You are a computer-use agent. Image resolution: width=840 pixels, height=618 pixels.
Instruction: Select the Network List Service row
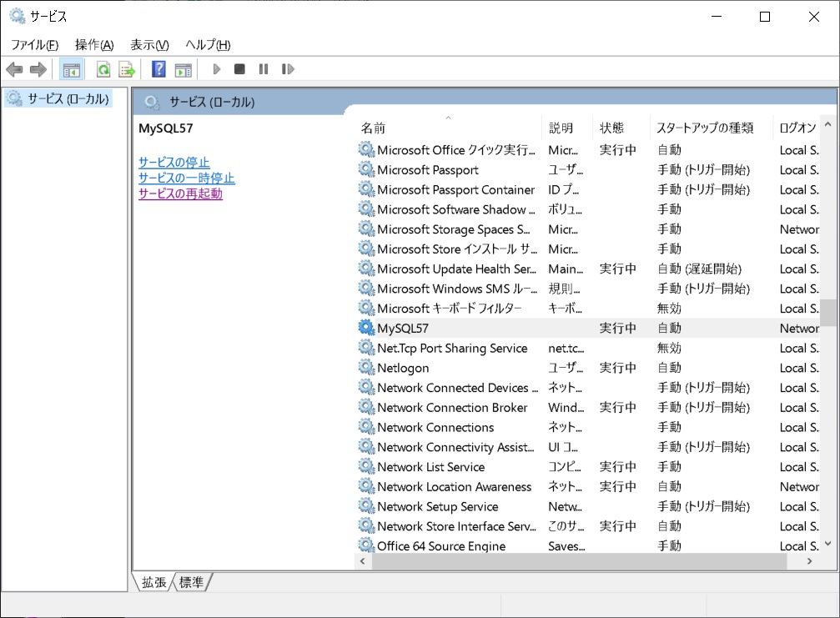588,467
